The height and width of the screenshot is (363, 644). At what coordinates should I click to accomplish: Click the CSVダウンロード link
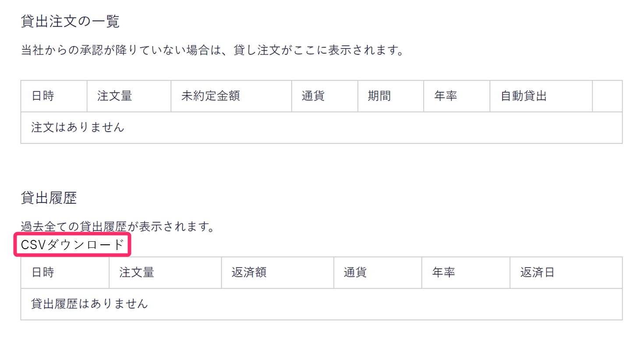73,245
